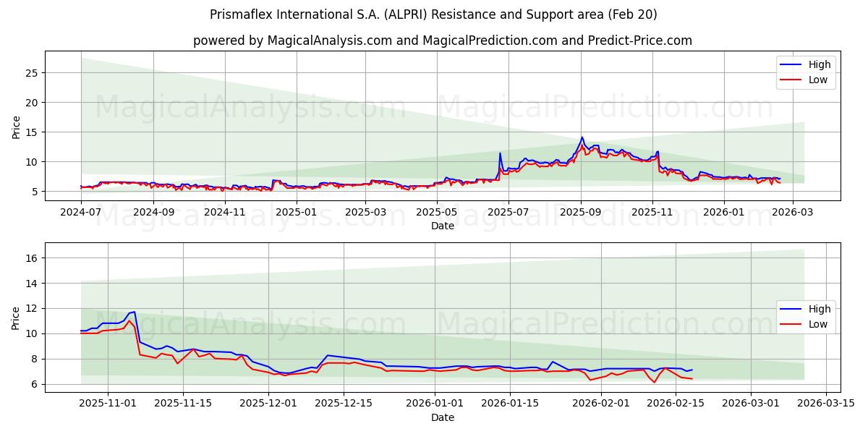Click the '14' price tick in bottom chart

[x=32, y=284]
